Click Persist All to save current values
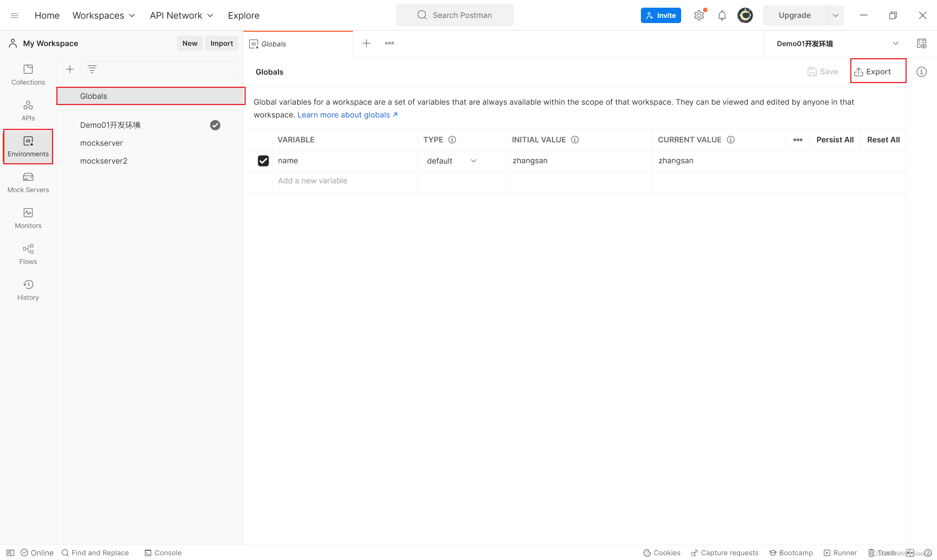937x560 pixels. point(835,139)
